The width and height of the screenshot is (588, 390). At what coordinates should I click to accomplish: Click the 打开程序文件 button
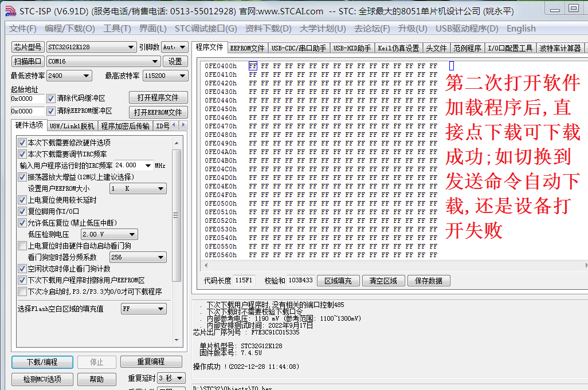tap(158, 97)
